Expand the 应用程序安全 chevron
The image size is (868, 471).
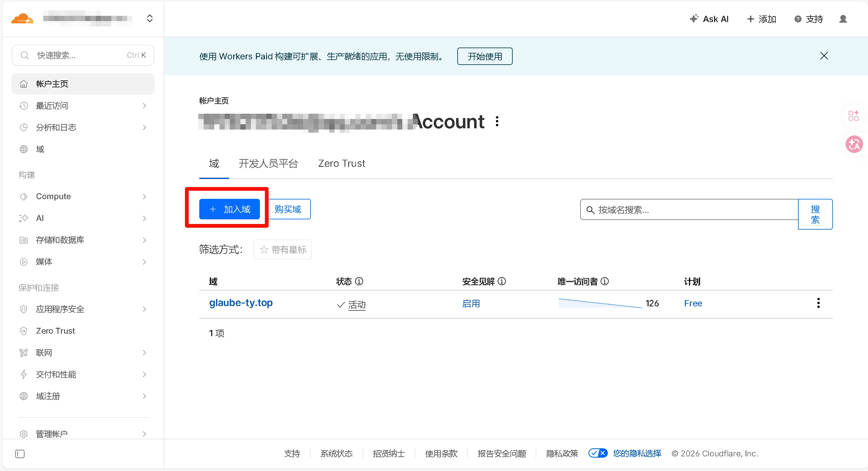[145, 309]
